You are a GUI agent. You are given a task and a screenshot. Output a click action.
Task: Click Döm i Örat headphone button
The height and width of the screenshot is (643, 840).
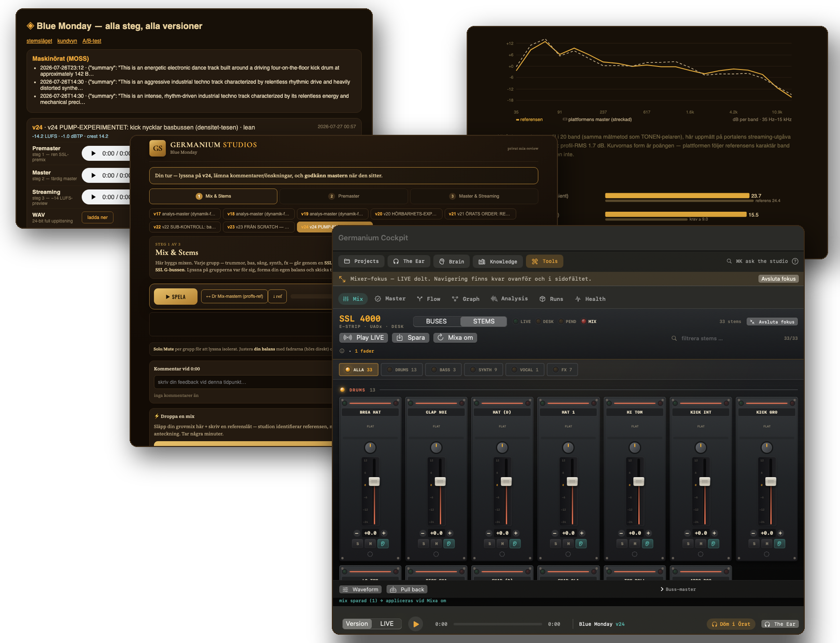[731, 624]
